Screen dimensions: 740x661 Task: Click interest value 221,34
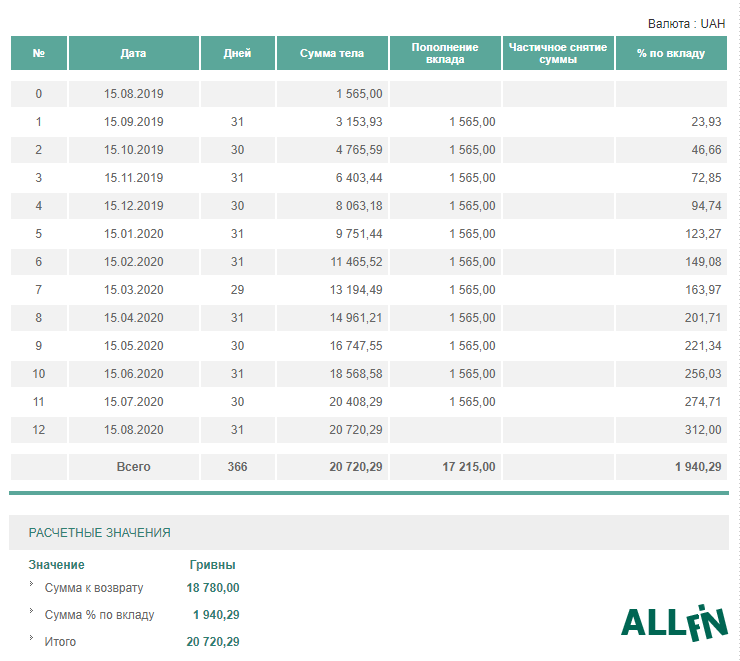[x=703, y=346]
